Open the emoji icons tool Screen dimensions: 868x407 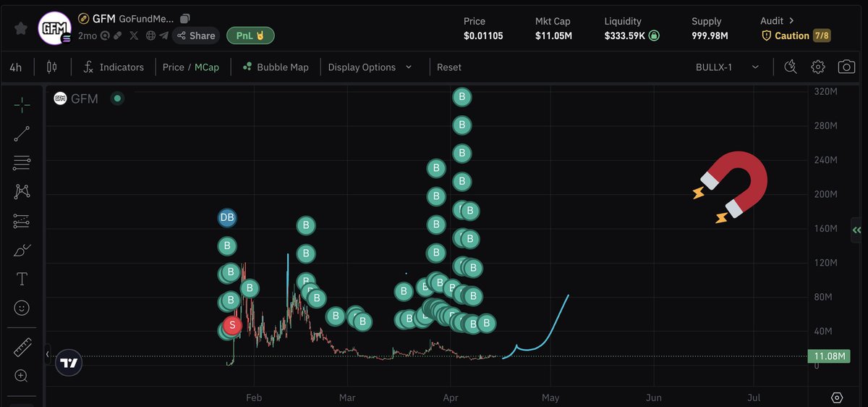22,308
